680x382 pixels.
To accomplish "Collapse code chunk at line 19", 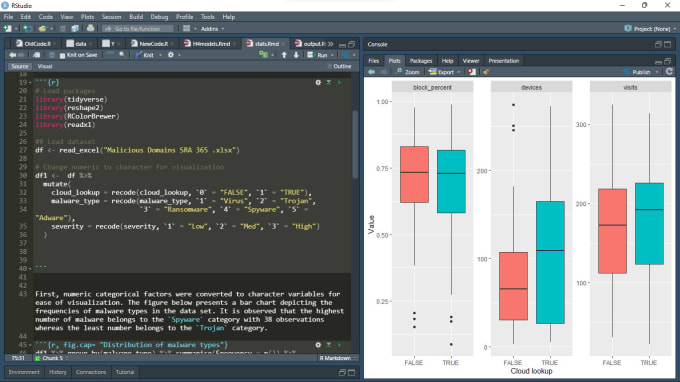I will click(x=30, y=82).
